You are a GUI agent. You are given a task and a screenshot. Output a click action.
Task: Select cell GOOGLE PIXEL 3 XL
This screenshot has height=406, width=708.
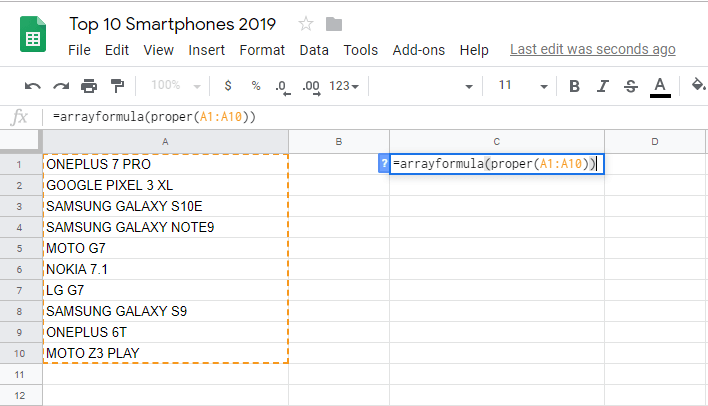point(165,185)
